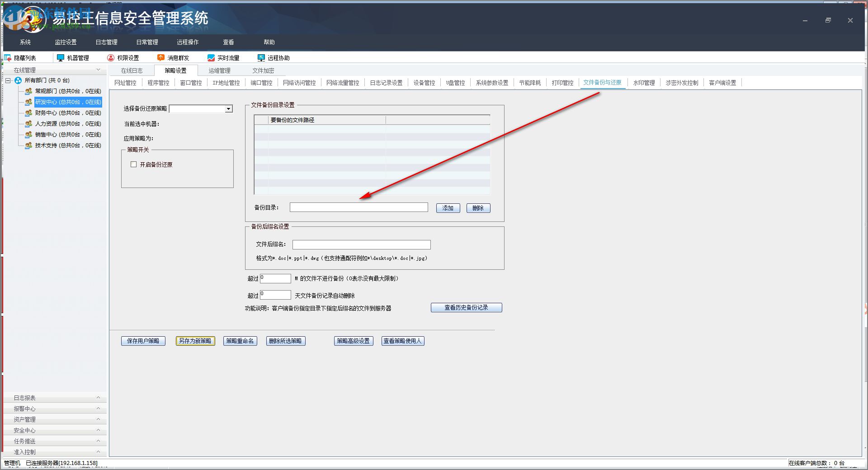Open the 帮助 menu
Image resolution: width=868 pixels, height=470 pixels.
pyautogui.click(x=269, y=42)
